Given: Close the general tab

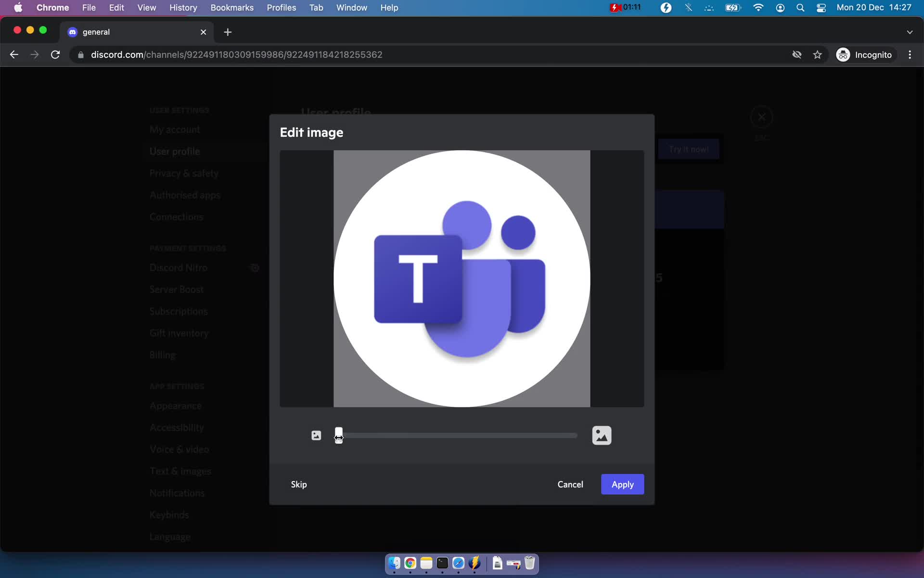Looking at the screenshot, I should (x=203, y=32).
